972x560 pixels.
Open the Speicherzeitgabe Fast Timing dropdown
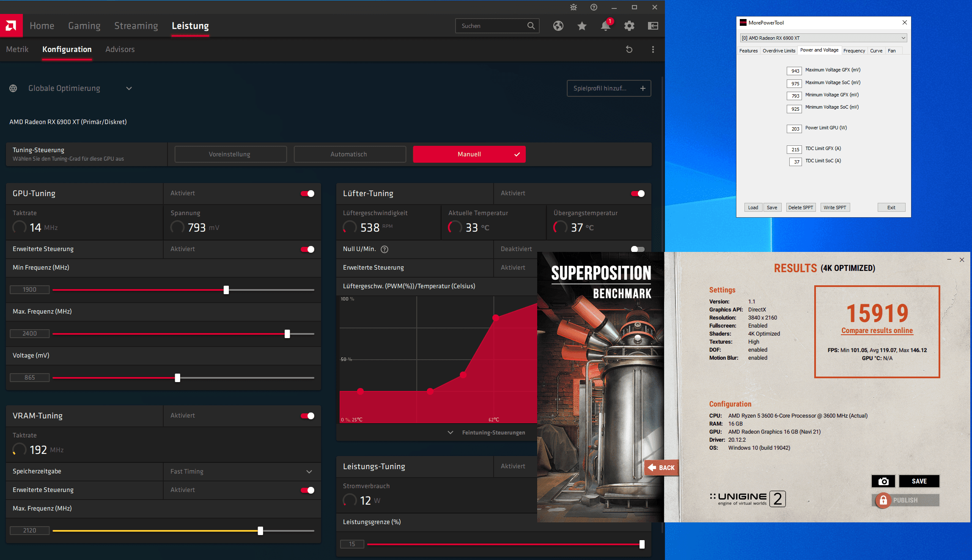(x=242, y=472)
